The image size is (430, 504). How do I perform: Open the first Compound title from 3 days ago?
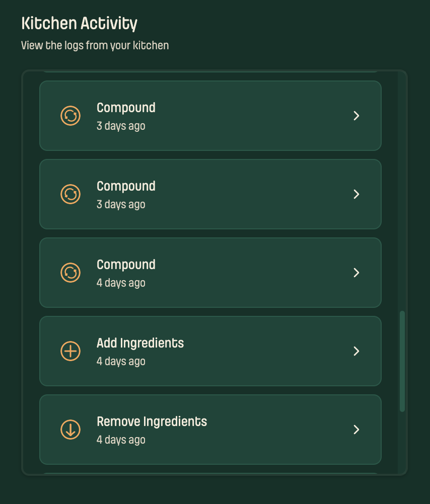(126, 108)
